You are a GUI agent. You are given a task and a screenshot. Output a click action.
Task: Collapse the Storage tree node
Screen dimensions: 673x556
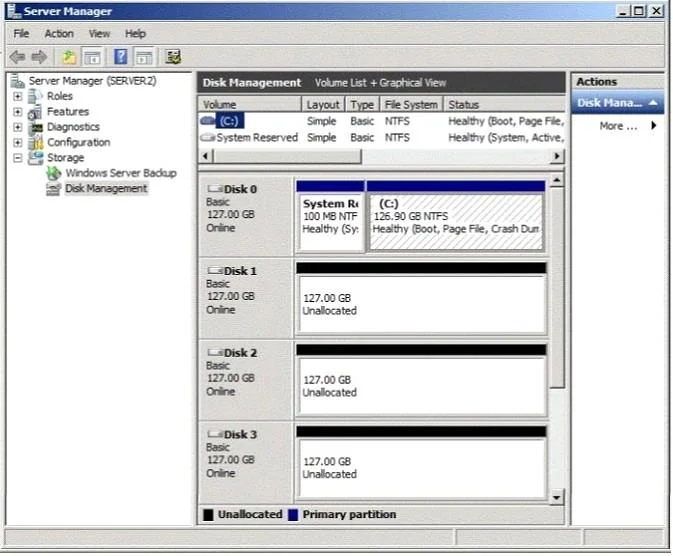click(x=18, y=158)
